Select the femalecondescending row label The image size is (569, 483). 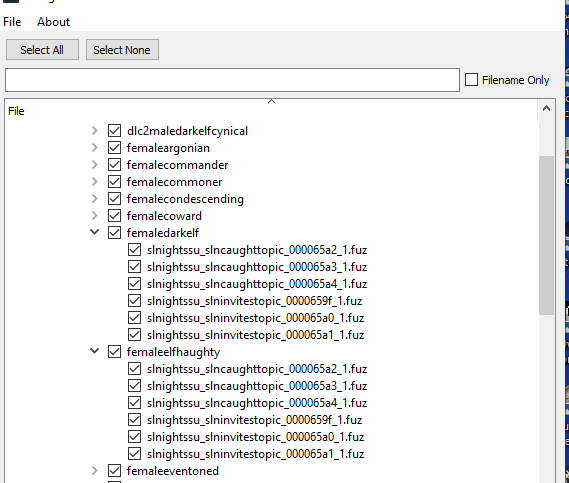click(x=185, y=199)
